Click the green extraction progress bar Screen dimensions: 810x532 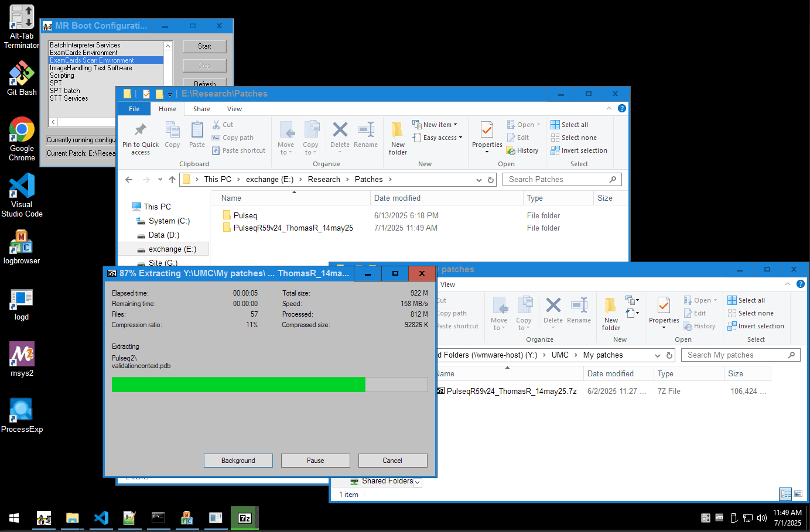click(269, 384)
